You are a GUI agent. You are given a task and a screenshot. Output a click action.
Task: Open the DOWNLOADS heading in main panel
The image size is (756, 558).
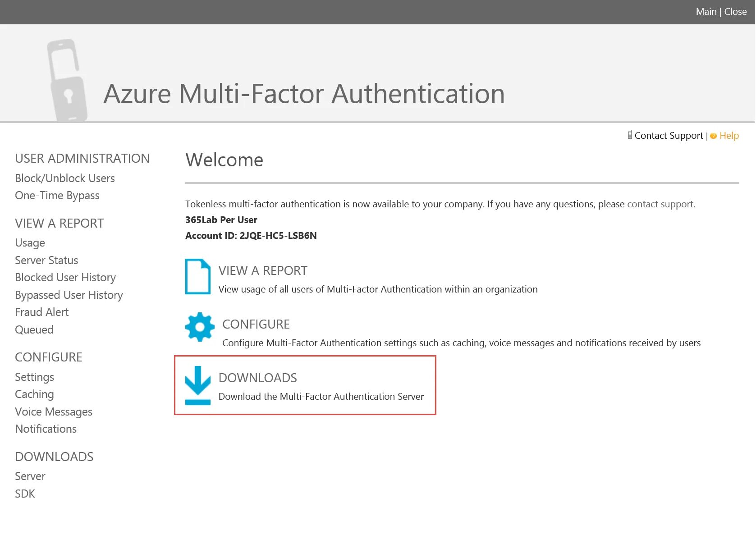coord(258,378)
